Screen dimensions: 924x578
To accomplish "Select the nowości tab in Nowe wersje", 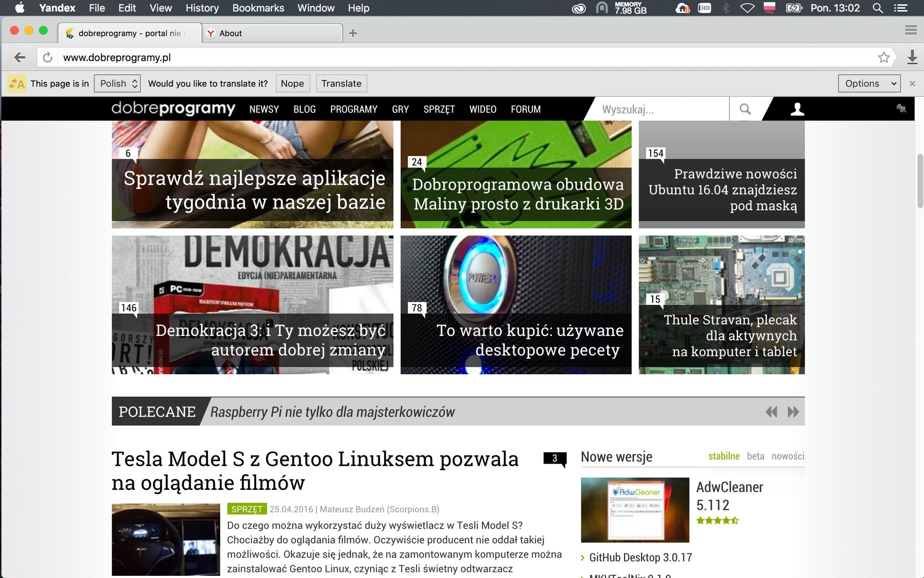I will (788, 456).
